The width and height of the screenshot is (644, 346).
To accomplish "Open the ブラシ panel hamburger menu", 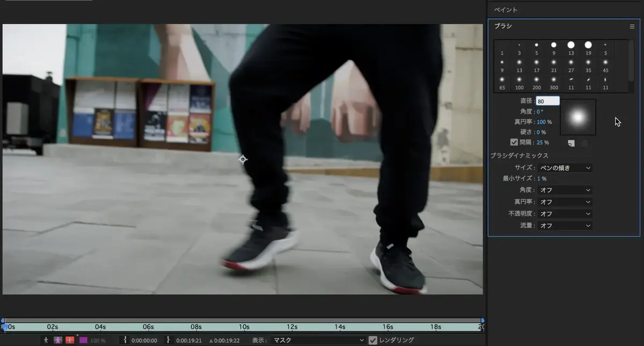I will click(x=632, y=26).
